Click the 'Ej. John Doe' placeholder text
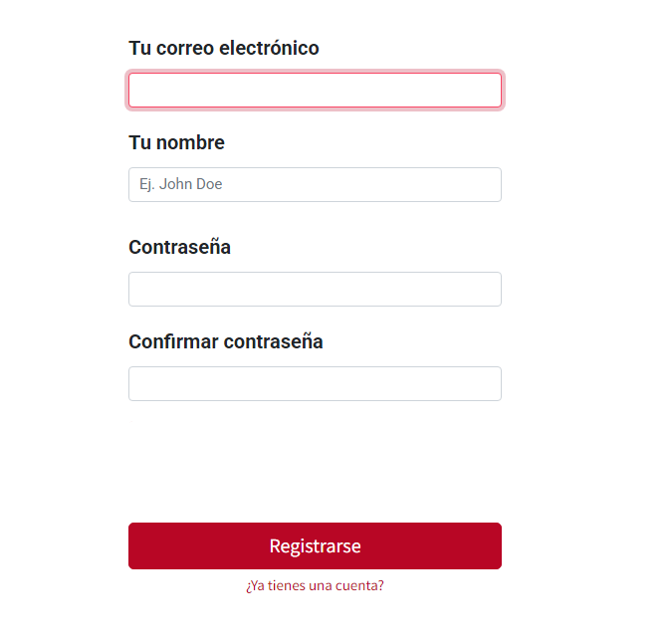 coord(181,184)
